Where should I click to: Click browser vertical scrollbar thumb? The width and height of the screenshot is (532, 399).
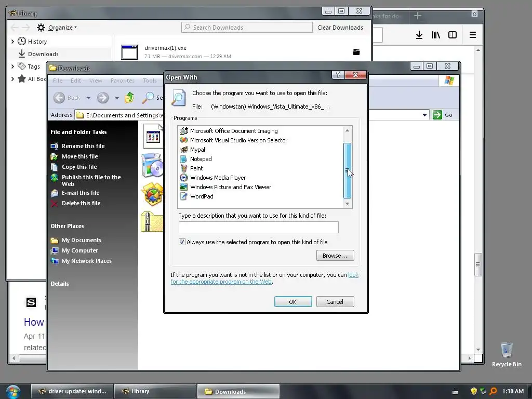[478, 264]
